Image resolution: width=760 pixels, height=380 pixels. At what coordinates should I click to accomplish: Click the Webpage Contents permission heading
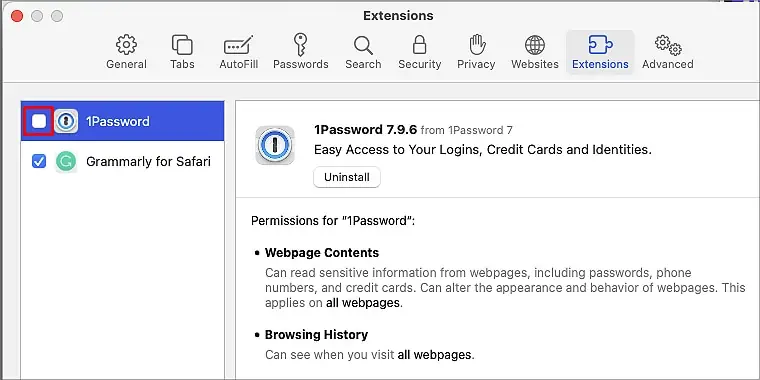point(322,253)
